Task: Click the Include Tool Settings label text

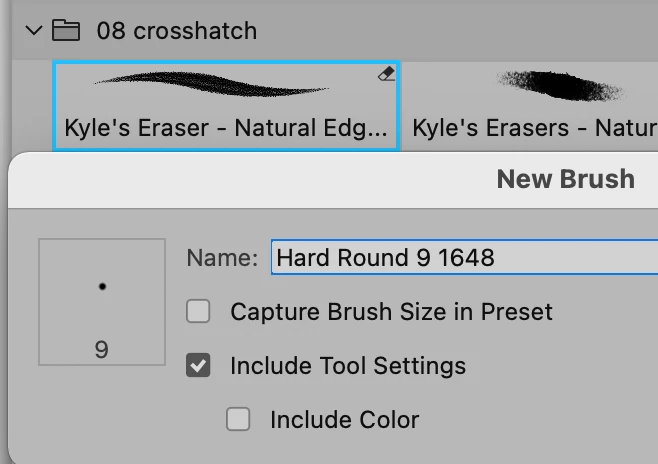Action: pos(347,366)
